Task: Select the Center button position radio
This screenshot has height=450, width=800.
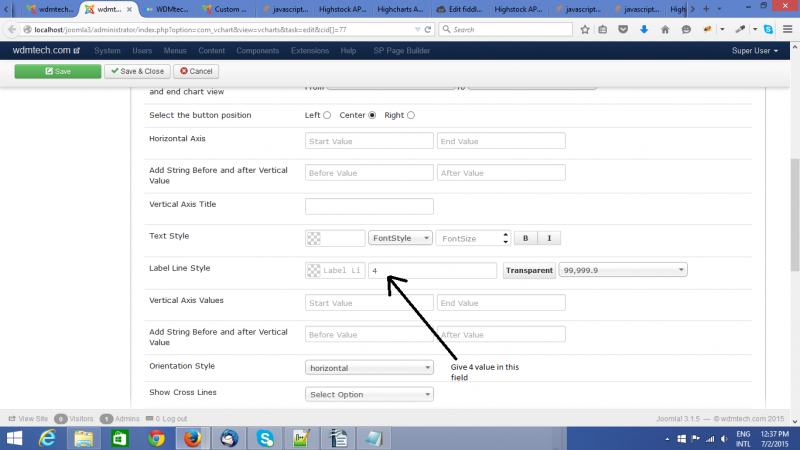Action: [x=372, y=115]
